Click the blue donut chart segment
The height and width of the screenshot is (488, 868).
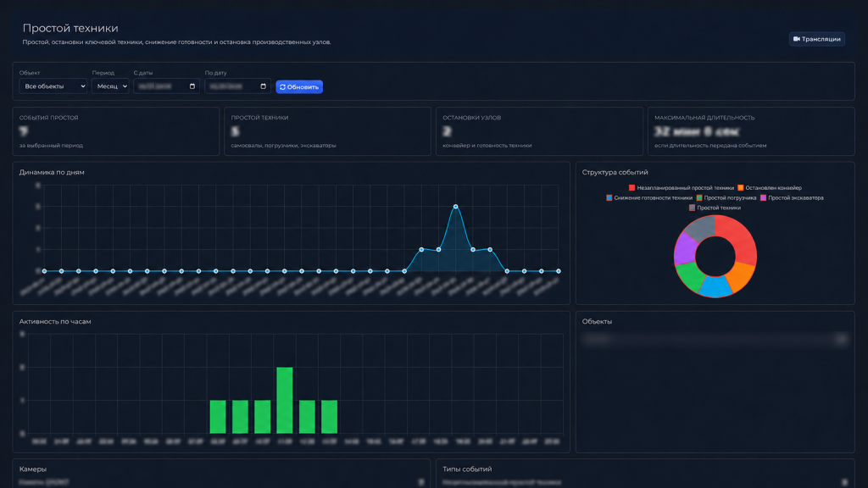[x=715, y=286]
